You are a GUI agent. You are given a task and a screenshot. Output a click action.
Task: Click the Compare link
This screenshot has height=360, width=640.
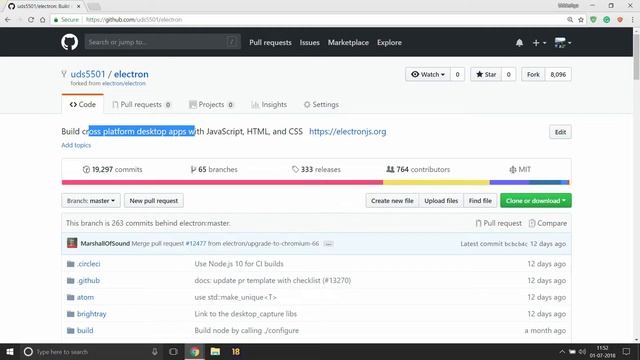tap(548, 223)
